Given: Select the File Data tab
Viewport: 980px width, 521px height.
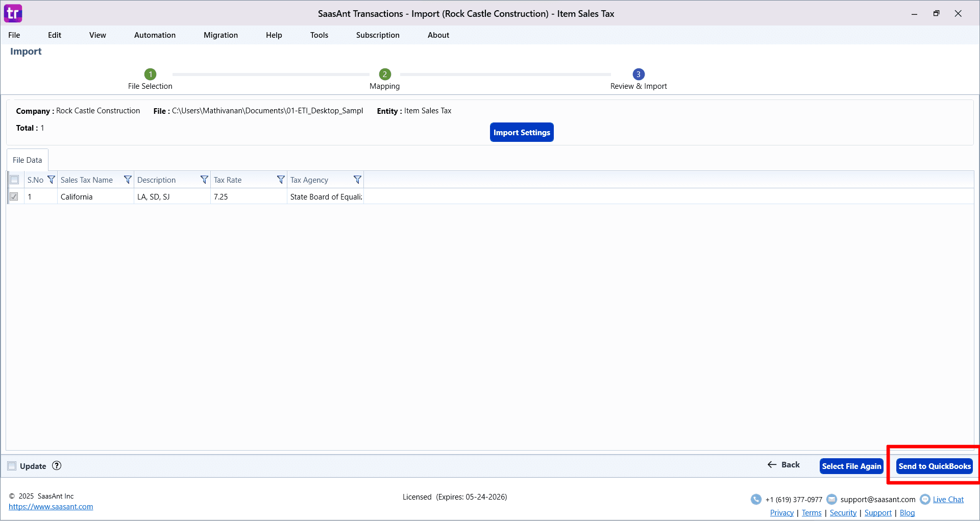Looking at the screenshot, I should [x=28, y=160].
